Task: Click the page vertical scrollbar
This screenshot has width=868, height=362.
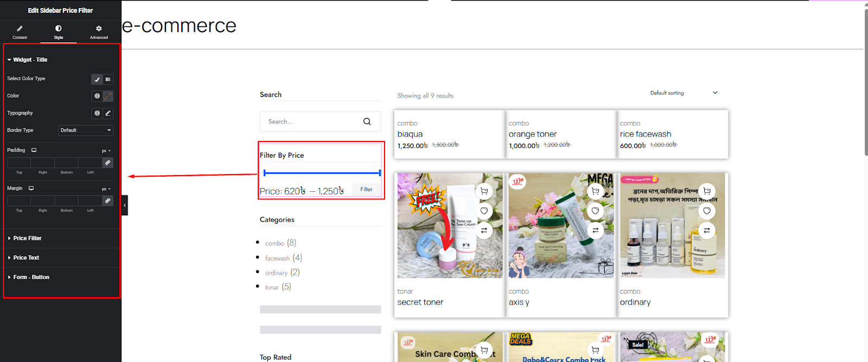Action: pos(865,81)
